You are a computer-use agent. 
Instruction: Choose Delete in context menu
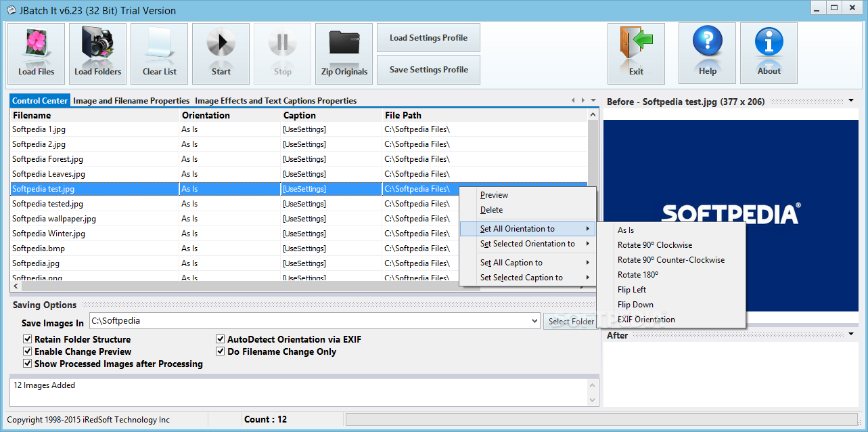[x=528, y=210]
